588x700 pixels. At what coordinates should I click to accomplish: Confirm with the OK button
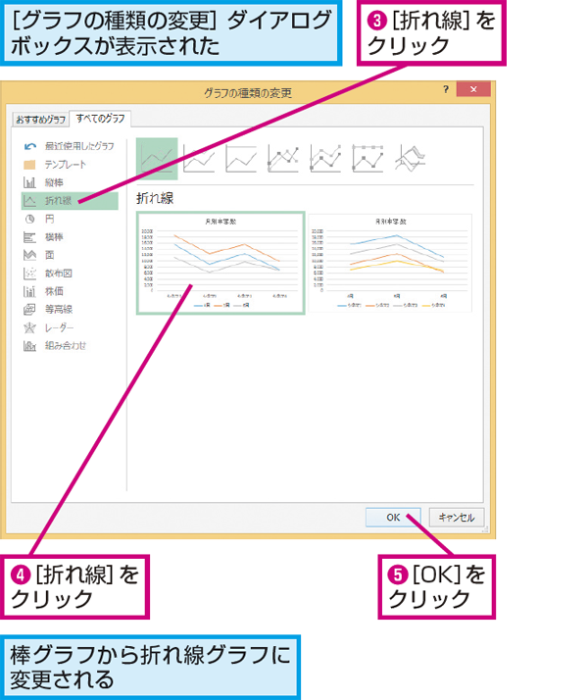[x=393, y=517]
